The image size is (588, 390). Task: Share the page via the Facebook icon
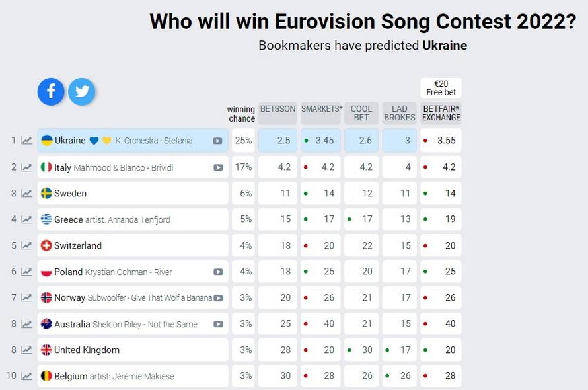[51, 92]
